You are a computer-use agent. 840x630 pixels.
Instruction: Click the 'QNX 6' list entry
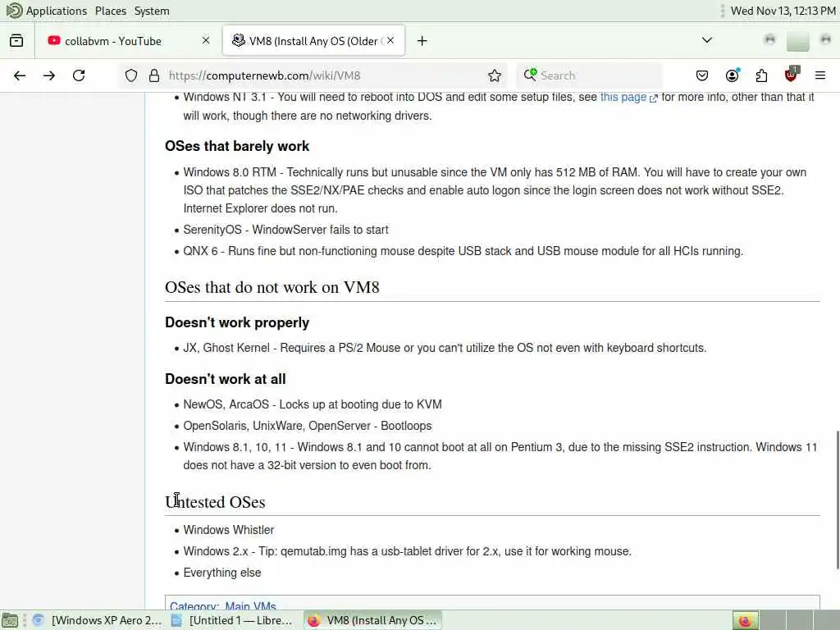pyautogui.click(x=463, y=251)
